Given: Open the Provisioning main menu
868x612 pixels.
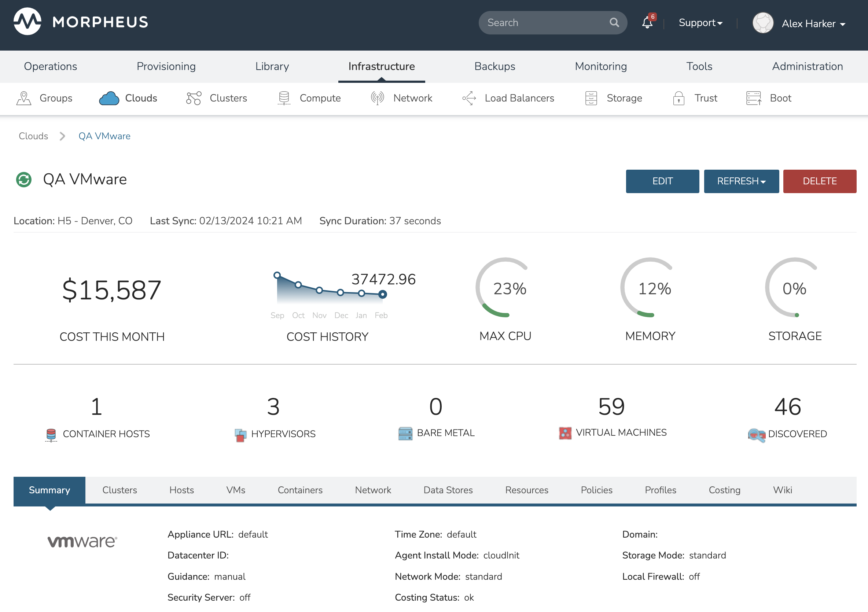Looking at the screenshot, I should point(166,66).
